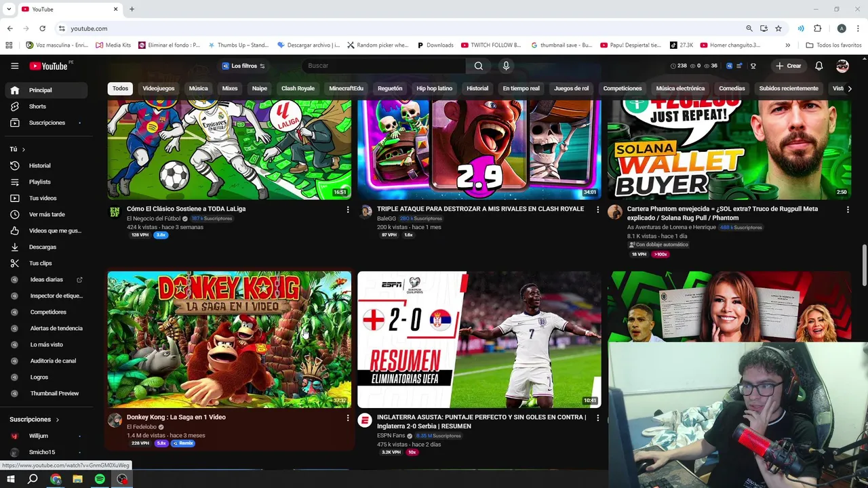
Task: Open Spotify from the Windows taskbar
Action: click(x=100, y=479)
